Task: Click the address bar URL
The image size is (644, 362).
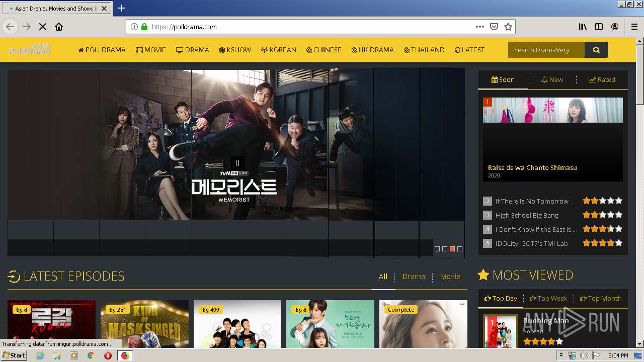Action: 184,27
